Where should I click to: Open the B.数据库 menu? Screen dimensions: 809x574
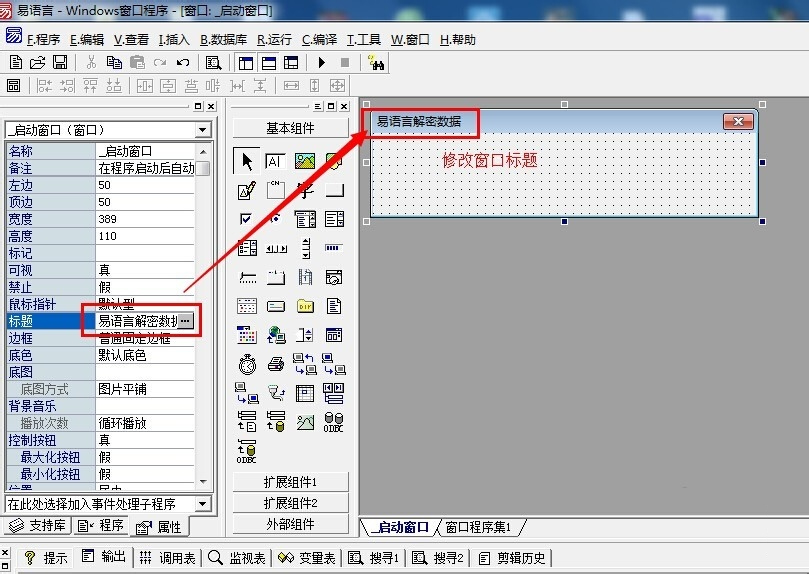click(223, 40)
